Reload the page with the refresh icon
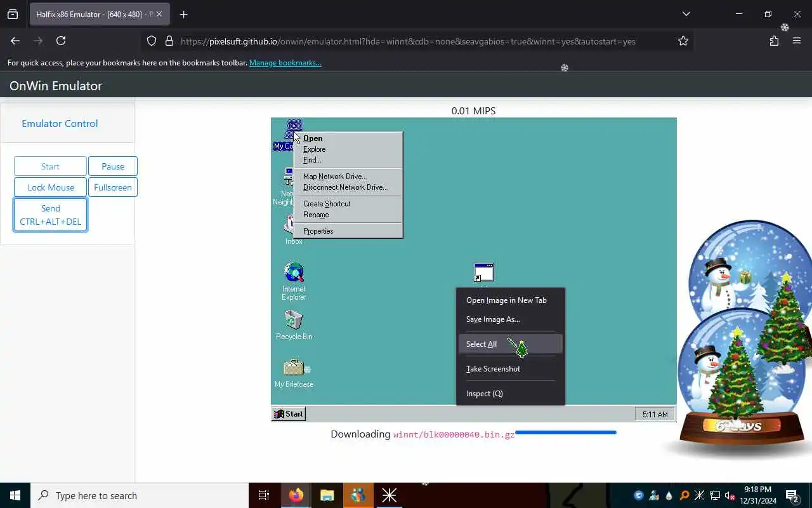The image size is (812, 508). tap(61, 41)
